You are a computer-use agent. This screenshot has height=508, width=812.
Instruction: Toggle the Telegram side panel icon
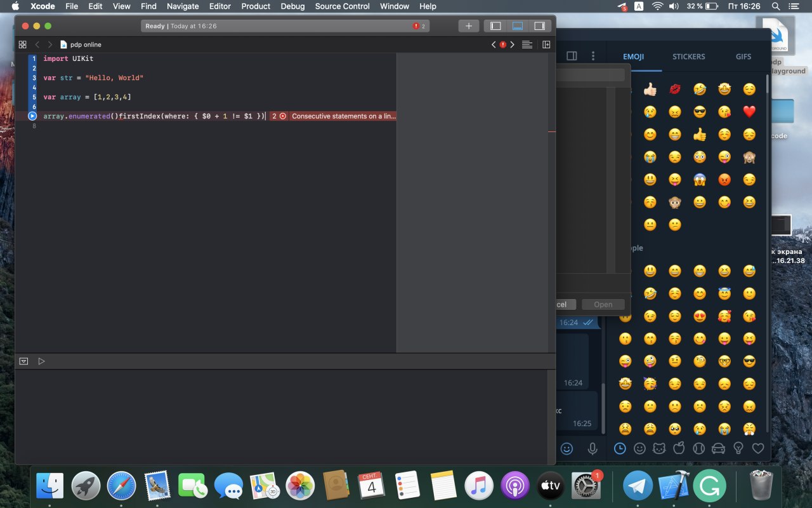click(x=572, y=56)
